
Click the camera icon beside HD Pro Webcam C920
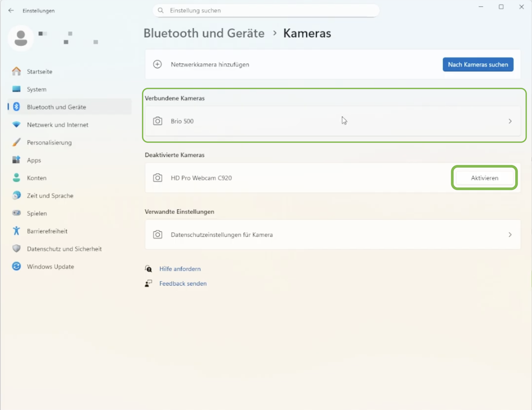[157, 178]
